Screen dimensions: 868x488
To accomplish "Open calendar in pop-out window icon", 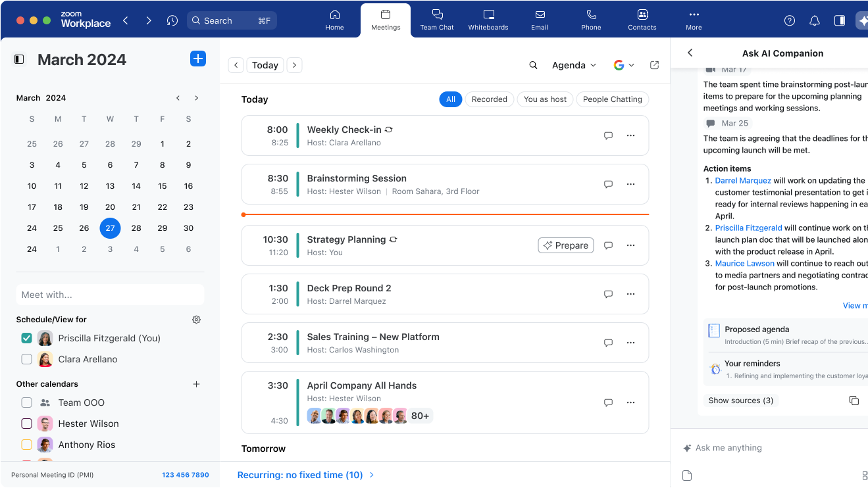I will point(654,65).
